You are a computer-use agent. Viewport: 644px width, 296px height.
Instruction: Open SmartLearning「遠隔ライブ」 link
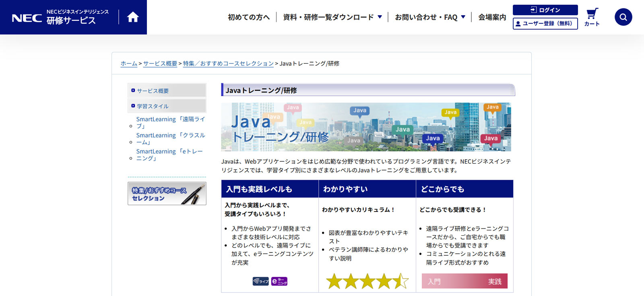(171, 122)
